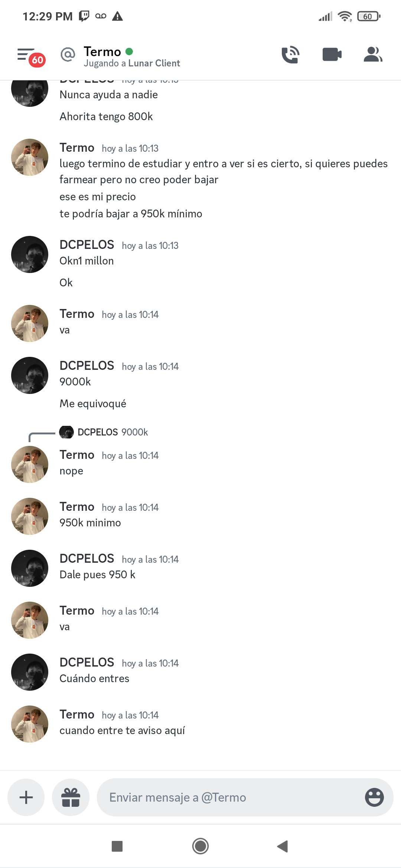Tap Termo's username above '950k minimo'
This screenshot has height=868, width=401.
77,507
